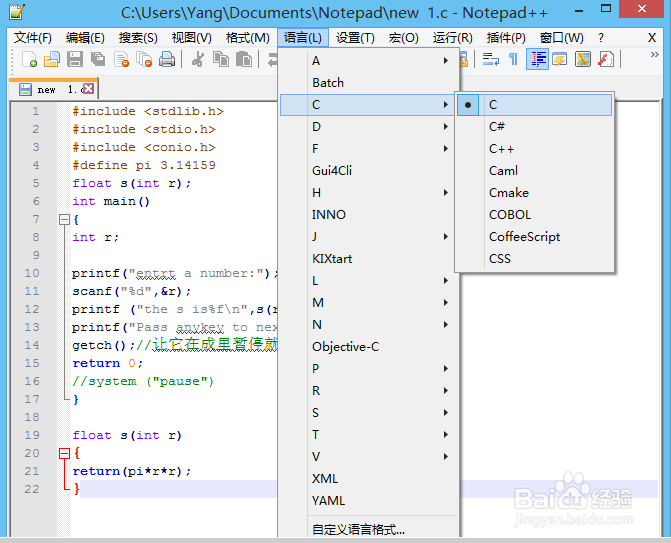Choose KIXtart language
This screenshot has height=543, width=671.
pyautogui.click(x=368, y=259)
